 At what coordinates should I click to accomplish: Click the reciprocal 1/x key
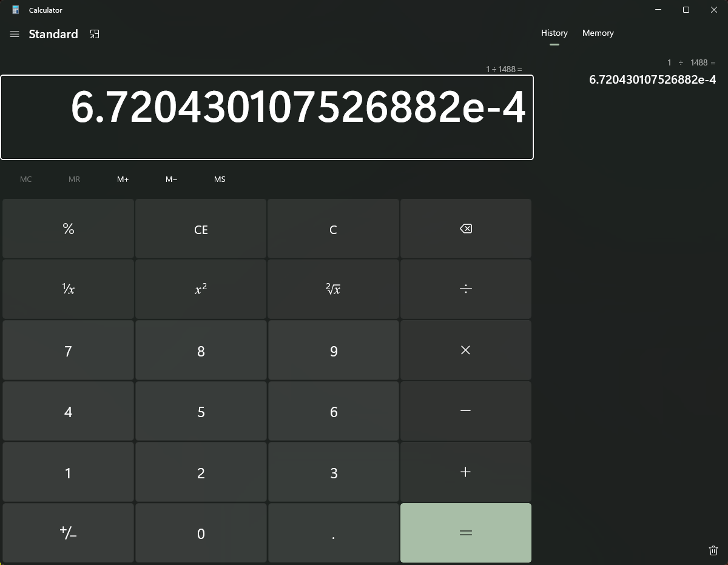point(68,289)
